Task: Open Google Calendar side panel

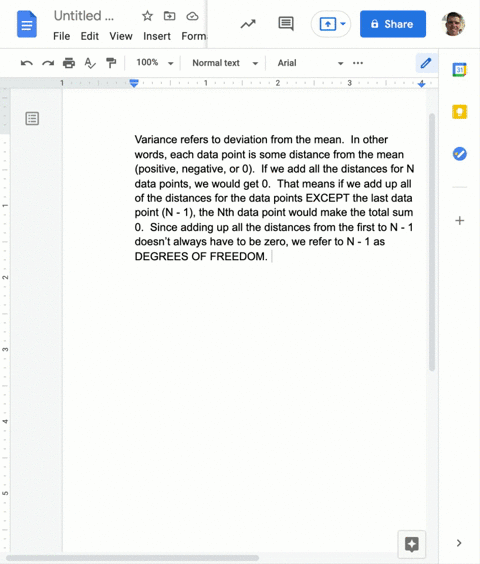Action: [459, 70]
